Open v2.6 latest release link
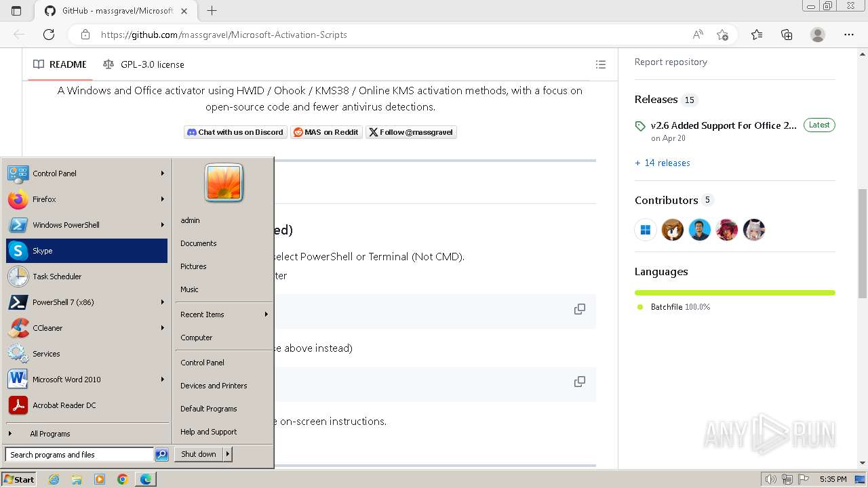Screen dimensions: 868x488 click(724, 125)
